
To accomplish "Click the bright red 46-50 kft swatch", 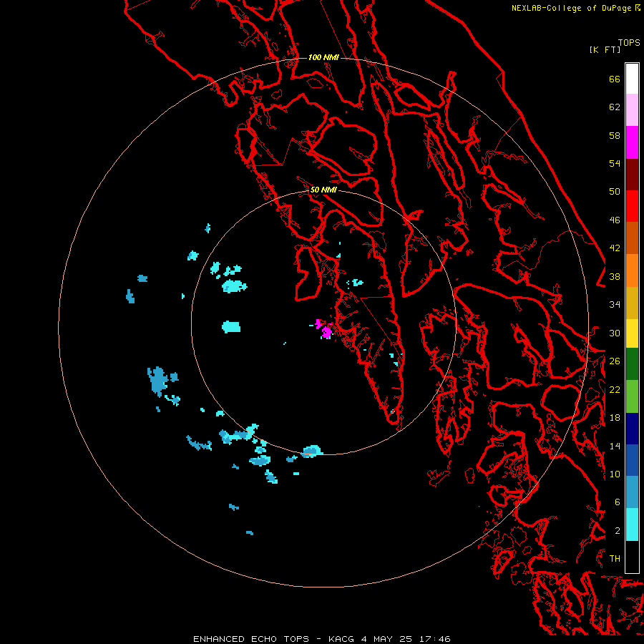I will (x=632, y=206).
